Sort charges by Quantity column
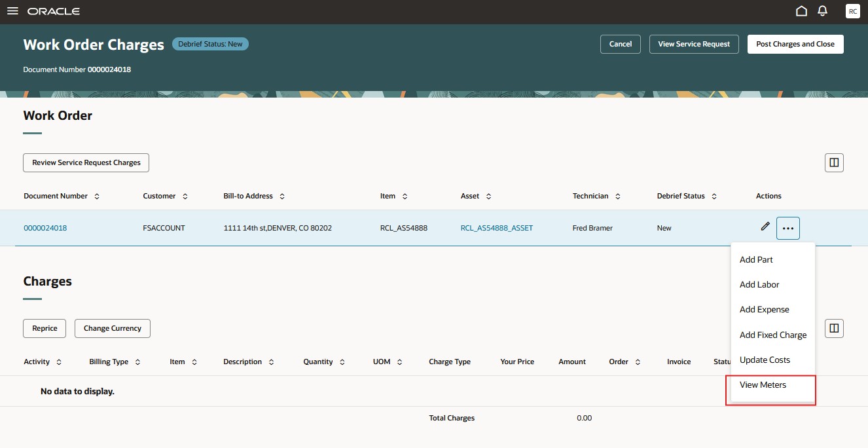This screenshot has height=448, width=868. tap(342, 362)
